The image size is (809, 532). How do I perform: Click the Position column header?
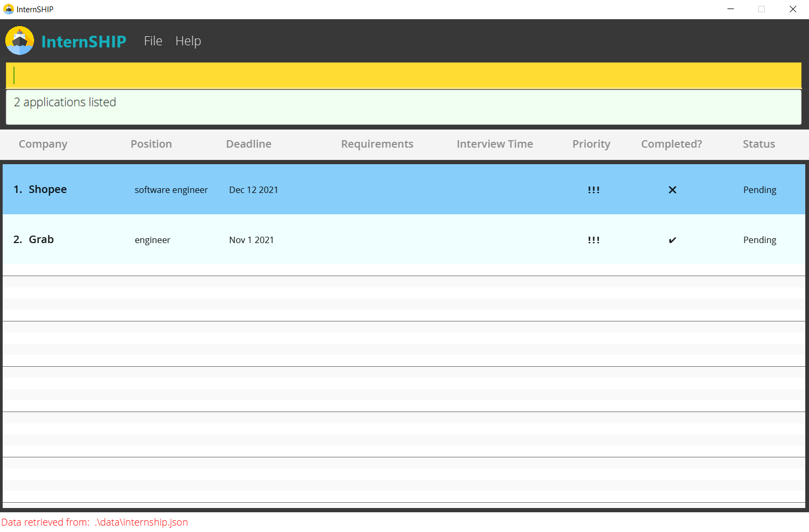coord(151,144)
